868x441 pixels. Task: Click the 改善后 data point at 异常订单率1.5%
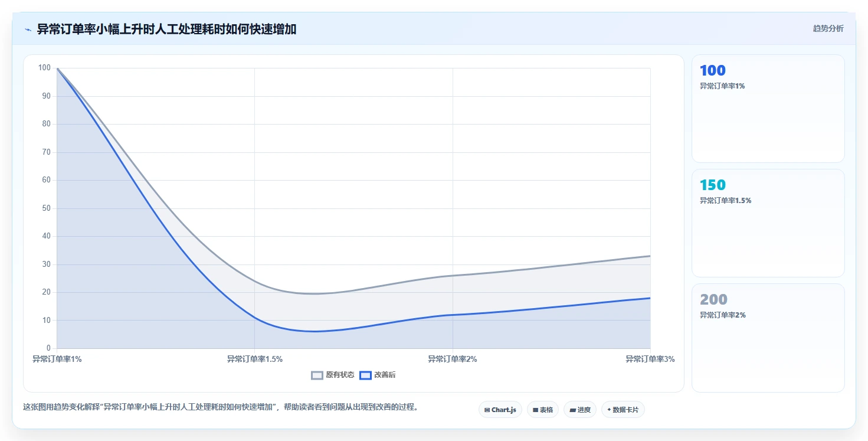(x=255, y=318)
